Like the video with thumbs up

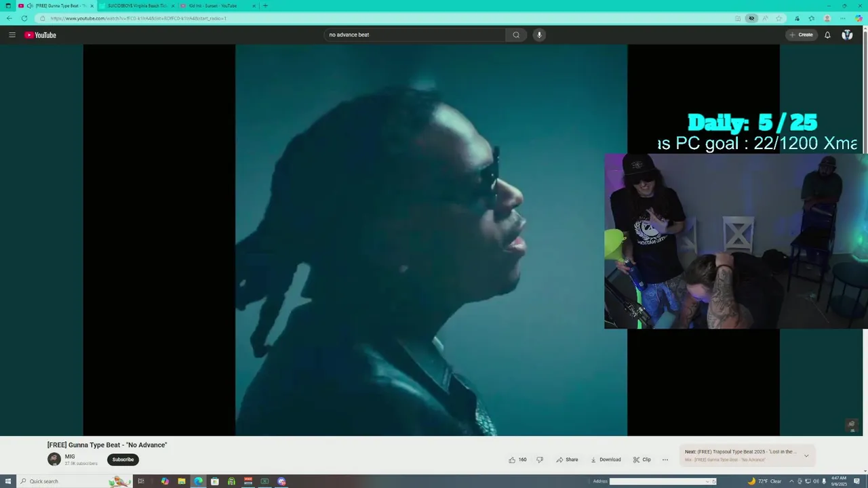pos(517,460)
